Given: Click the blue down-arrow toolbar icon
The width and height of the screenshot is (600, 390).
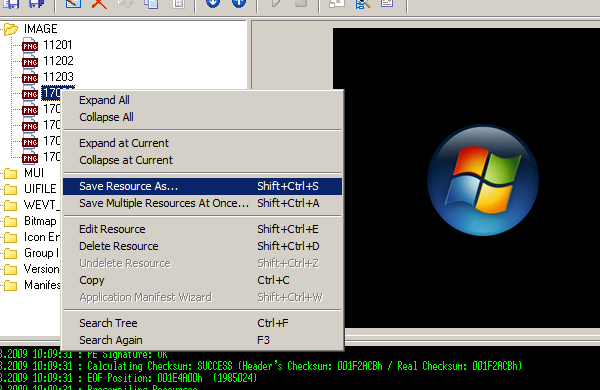Looking at the screenshot, I should (213, 3).
